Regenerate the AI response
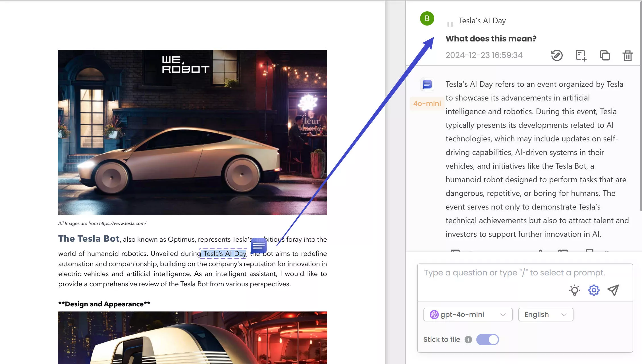 tap(556, 56)
